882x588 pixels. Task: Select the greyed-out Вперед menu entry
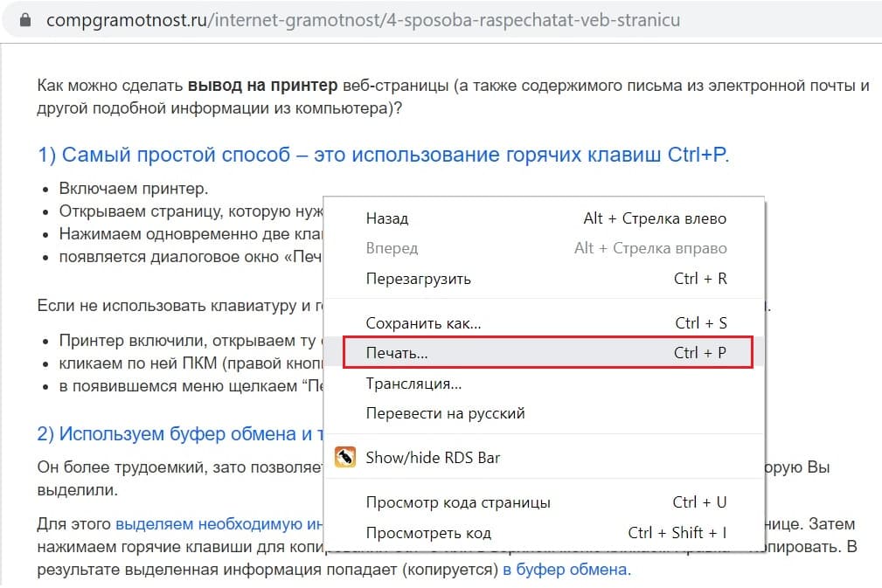coord(392,248)
